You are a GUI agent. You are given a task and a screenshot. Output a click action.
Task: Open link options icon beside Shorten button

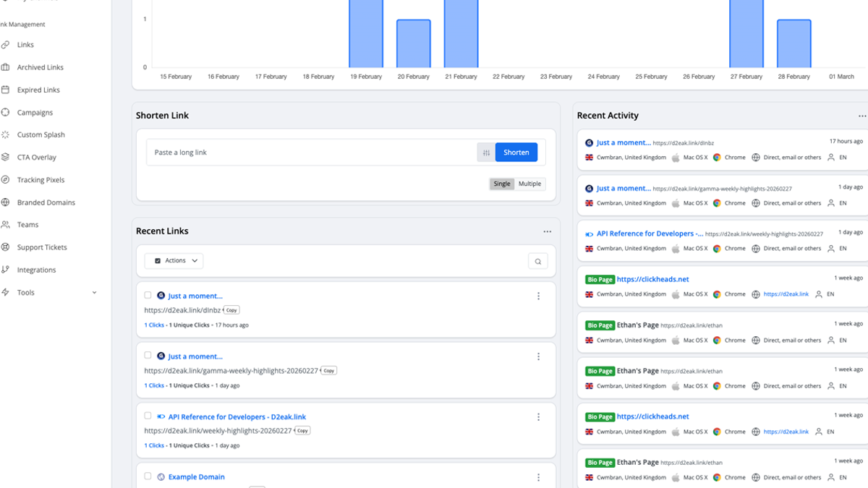point(486,153)
